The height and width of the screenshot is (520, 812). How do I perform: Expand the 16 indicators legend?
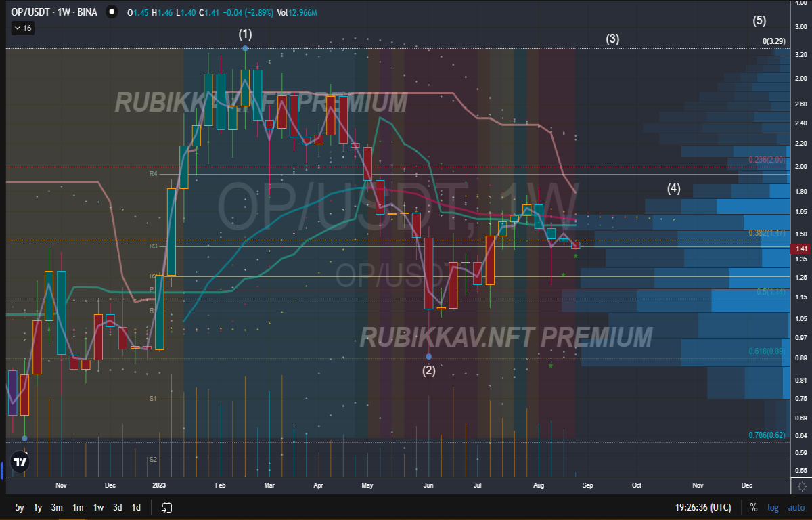[22, 28]
